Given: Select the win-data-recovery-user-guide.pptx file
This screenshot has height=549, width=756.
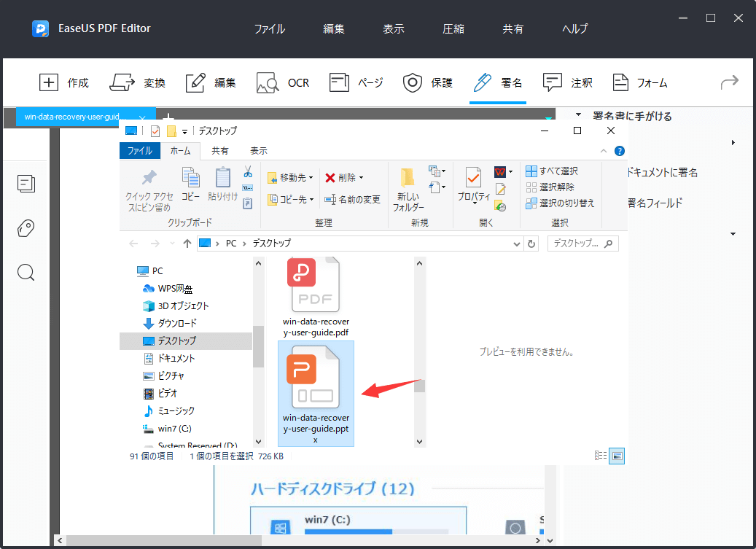Looking at the screenshot, I should click(316, 379).
